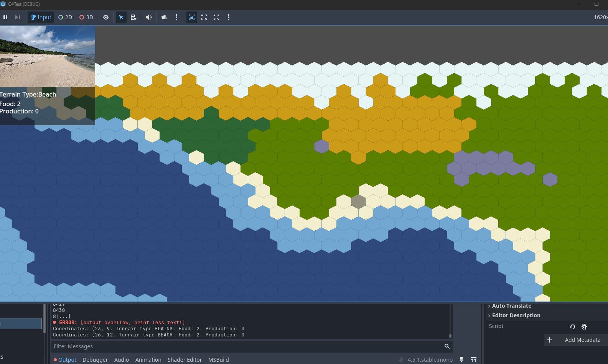608x364 pixels.
Task: Switch to 3D selection mode
Action: click(x=86, y=17)
